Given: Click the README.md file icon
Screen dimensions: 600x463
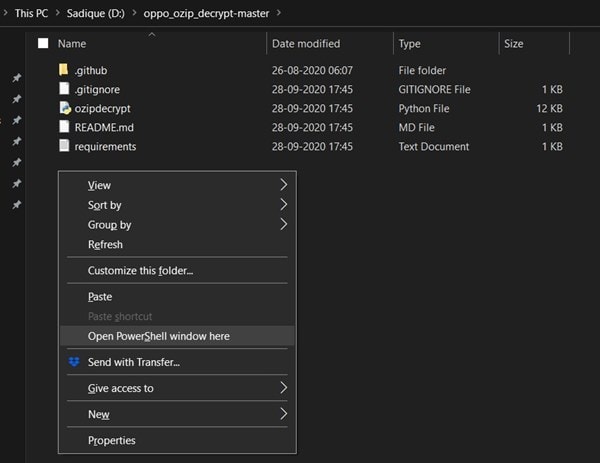Looking at the screenshot, I should (x=64, y=127).
